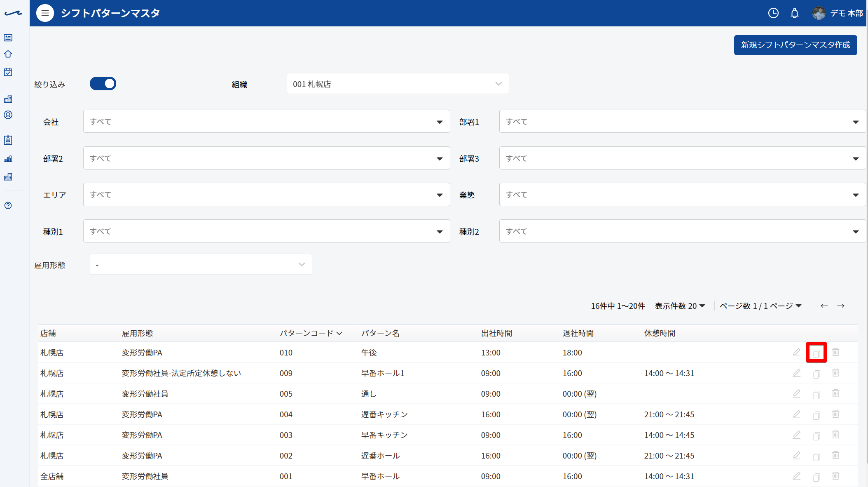Edit pattern 003 早番キッチン
This screenshot has width=868, height=487.
click(797, 435)
